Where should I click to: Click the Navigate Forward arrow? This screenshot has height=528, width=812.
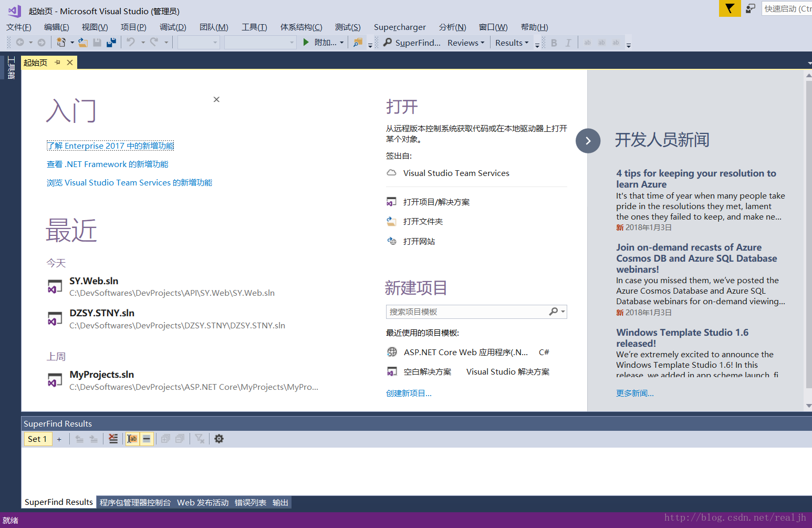41,43
